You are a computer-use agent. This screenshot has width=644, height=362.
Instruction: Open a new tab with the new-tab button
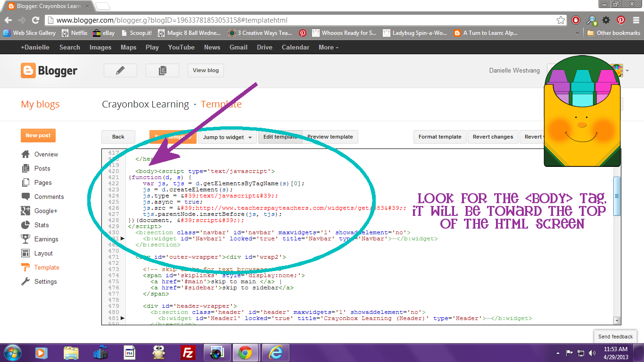(x=102, y=6)
